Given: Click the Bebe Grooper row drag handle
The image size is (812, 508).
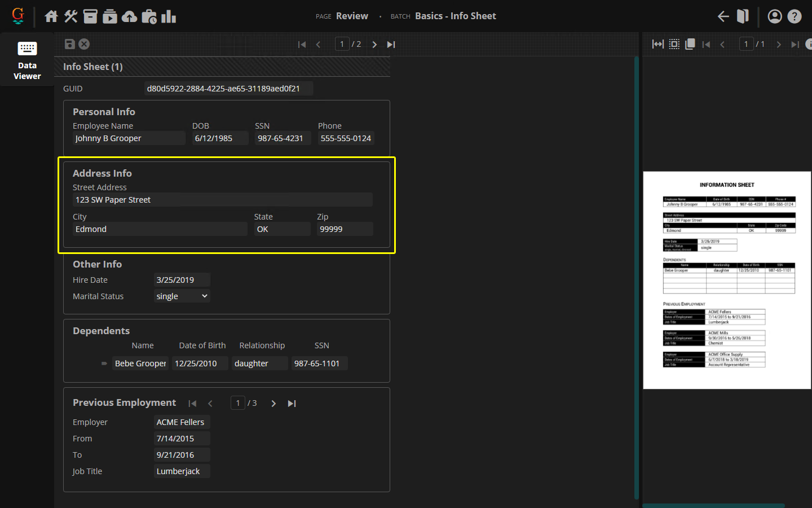Looking at the screenshot, I should (x=104, y=364).
